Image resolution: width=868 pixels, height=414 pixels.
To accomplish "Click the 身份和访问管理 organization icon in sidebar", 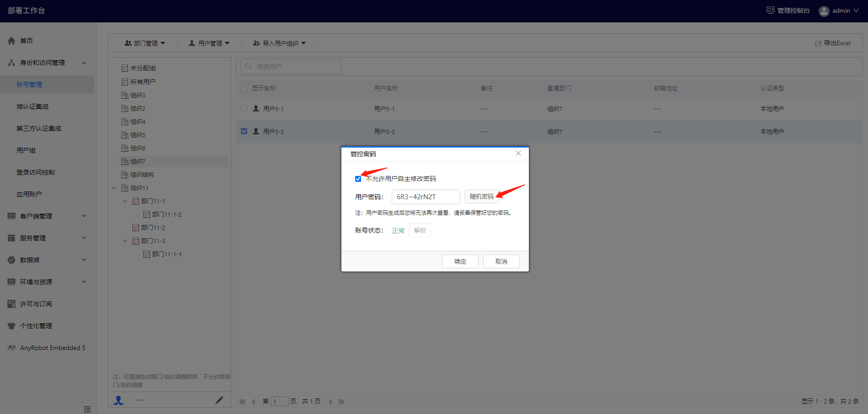I will tap(11, 63).
